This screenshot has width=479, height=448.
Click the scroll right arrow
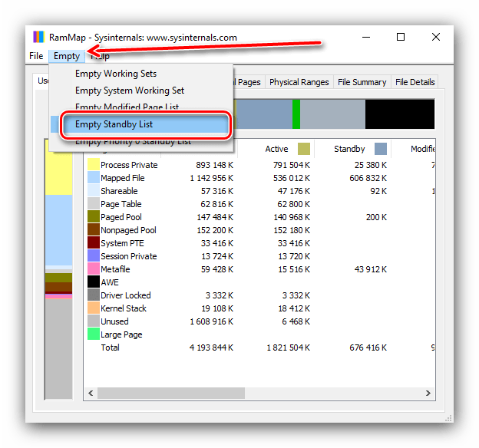point(428,393)
